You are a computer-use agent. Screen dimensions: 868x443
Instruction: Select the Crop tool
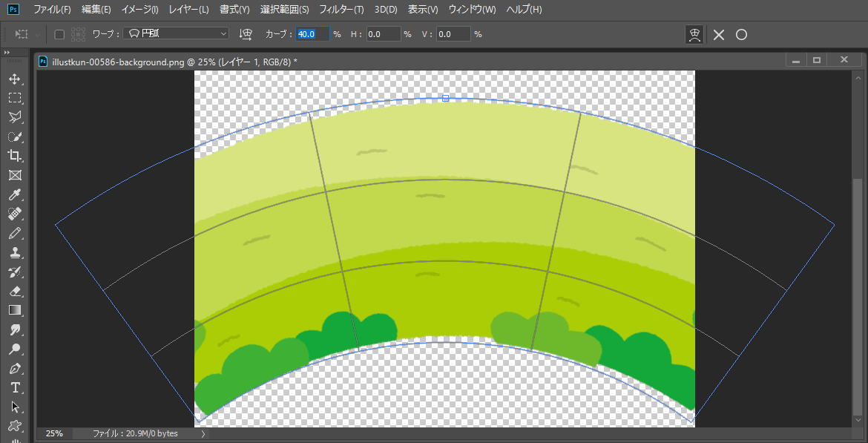point(15,156)
